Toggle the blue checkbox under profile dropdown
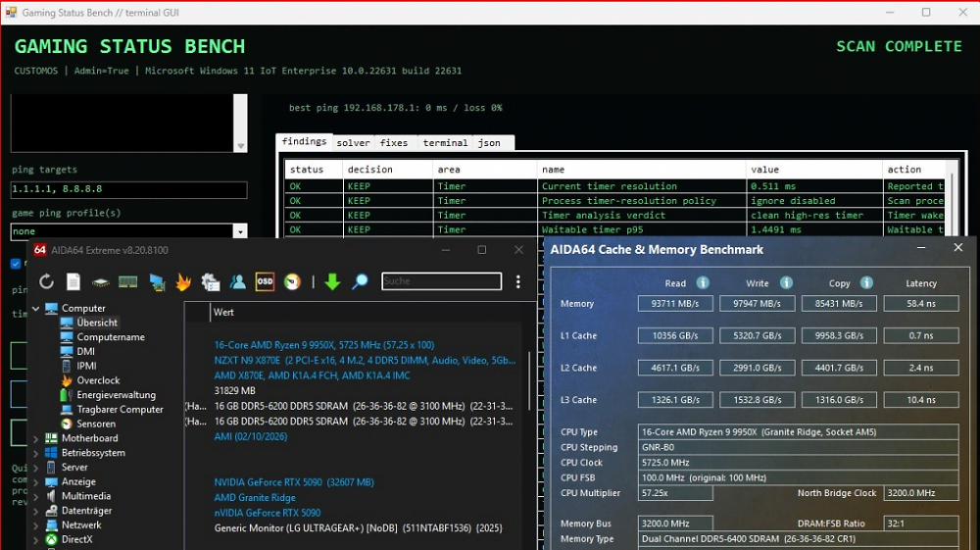 tap(16, 264)
